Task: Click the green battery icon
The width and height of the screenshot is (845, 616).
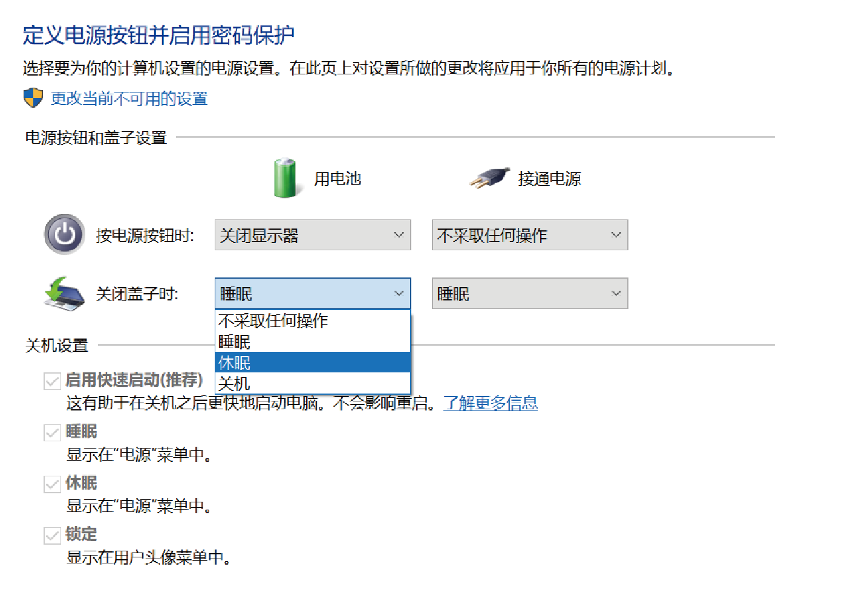Action: 285,178
